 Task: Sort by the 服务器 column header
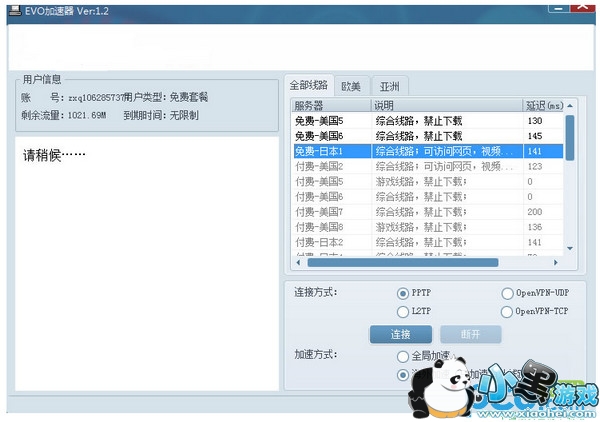(x=331, y=105)
